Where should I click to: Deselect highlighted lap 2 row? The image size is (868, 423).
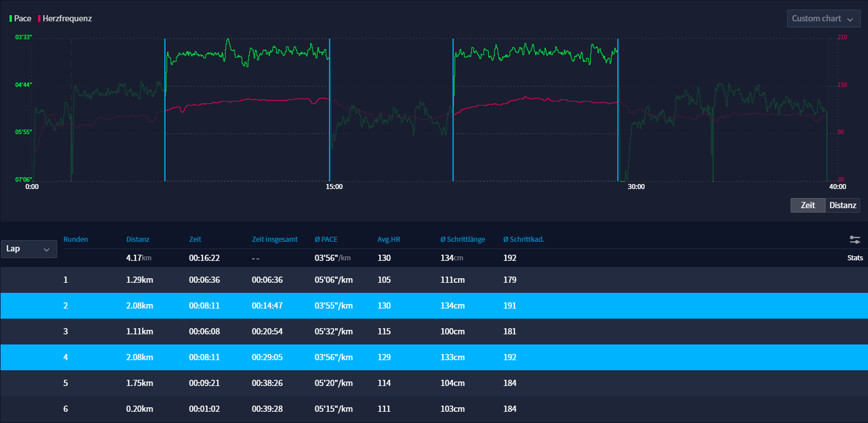(x=434, y=306)
